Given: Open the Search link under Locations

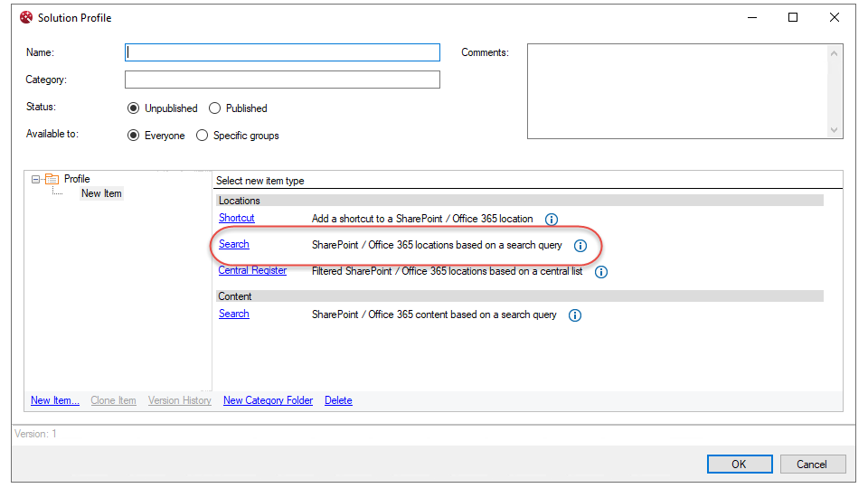Looking at the screenshot, I should [233, 244].
